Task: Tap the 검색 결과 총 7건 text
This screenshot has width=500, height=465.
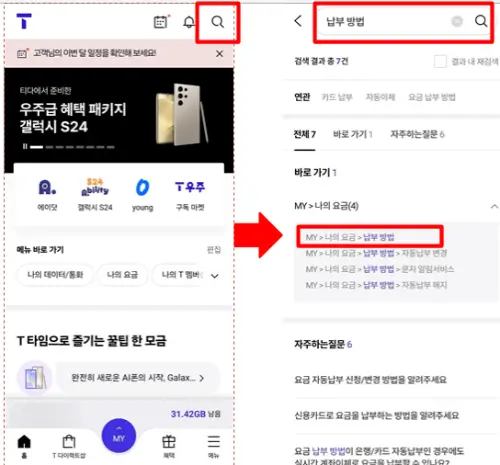Action: [x=321, y=61]
